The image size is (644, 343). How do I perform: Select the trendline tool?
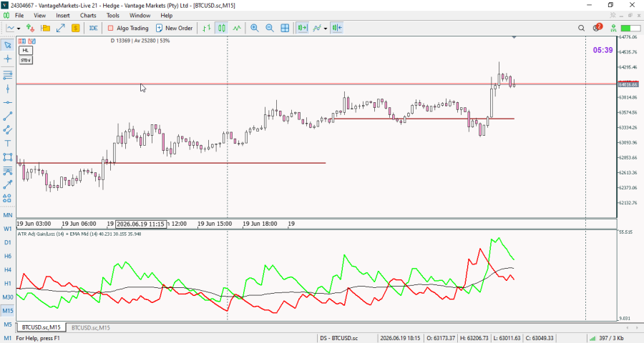8,116
